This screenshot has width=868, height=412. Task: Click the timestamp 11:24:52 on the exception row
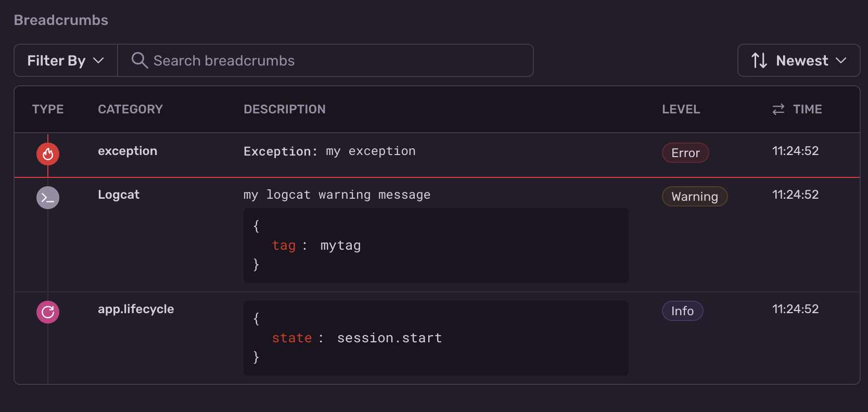click(x=795, y=151)
